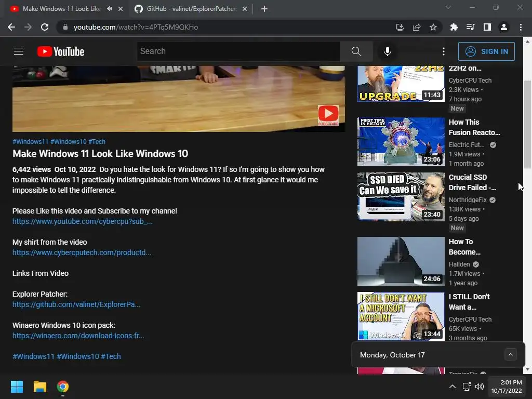Click bottom #Windows11 hashtag in description
Image resolution: width=532 pixels, height=399 pixels.
click(33, 356)
